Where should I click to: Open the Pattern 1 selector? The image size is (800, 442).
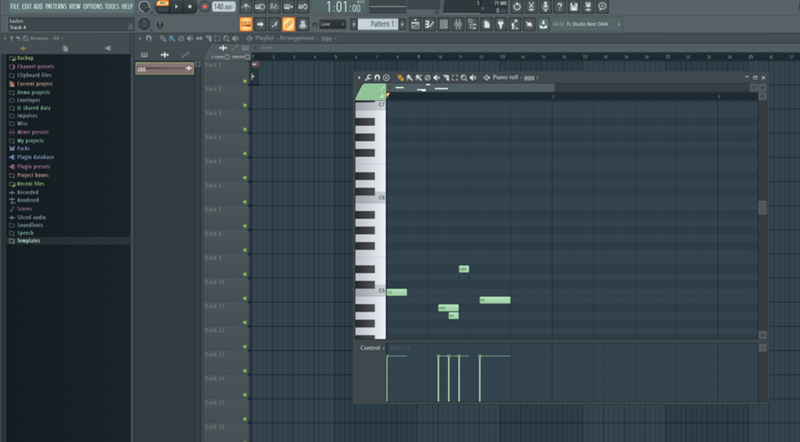pos(378,23)
